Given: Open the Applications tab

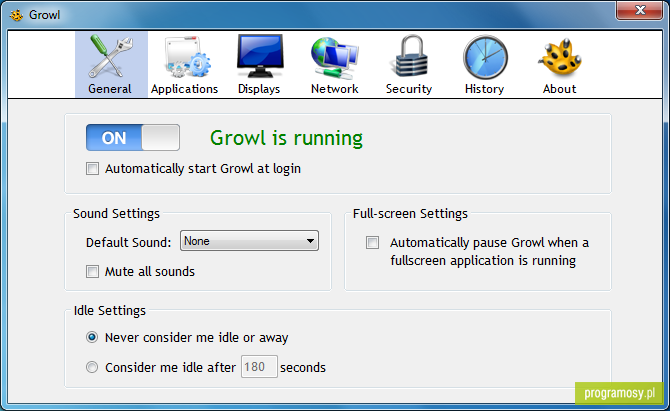Looking at the screenshot, I should pyautogui.click(x=185, y=65).
